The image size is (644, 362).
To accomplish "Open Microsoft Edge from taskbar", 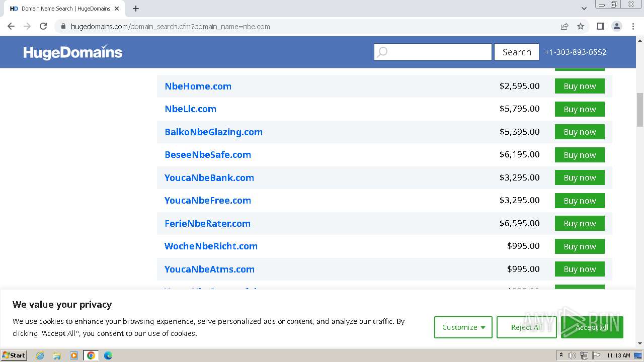I will (108, 355).
